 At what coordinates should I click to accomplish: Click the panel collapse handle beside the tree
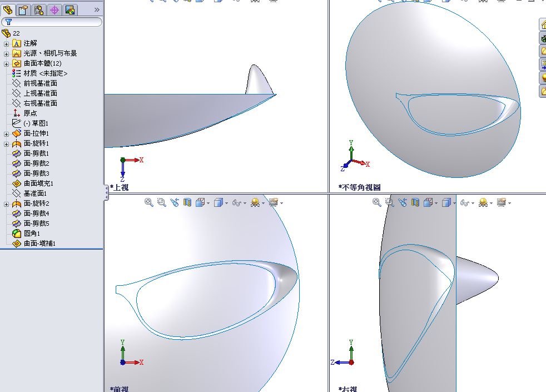pos(106,192)
